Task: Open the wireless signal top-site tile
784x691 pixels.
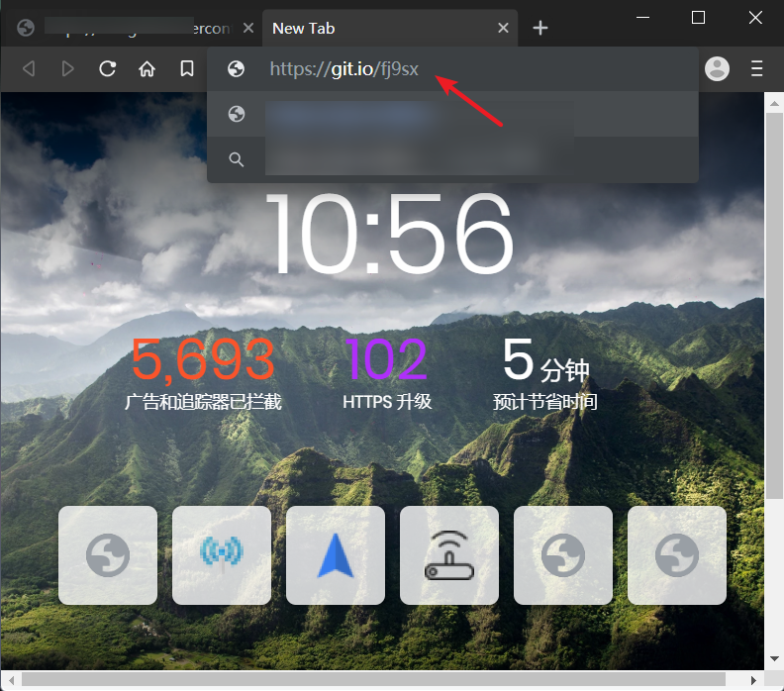Action: click(x=222, y=554)
